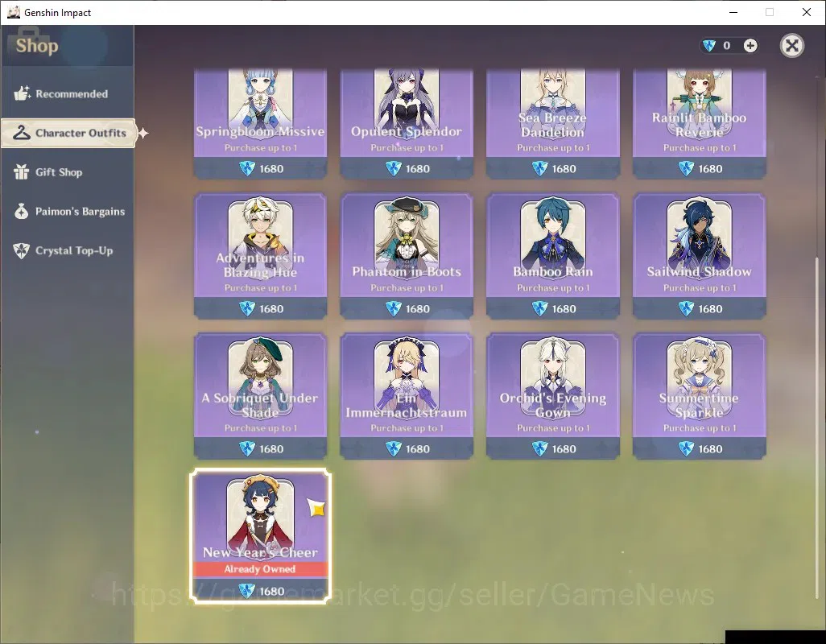Viewport: 826px width, 644px height.
Task: Click the crystal icon under Rainlit Bamboo Reverie
Action: click(686, 168)
